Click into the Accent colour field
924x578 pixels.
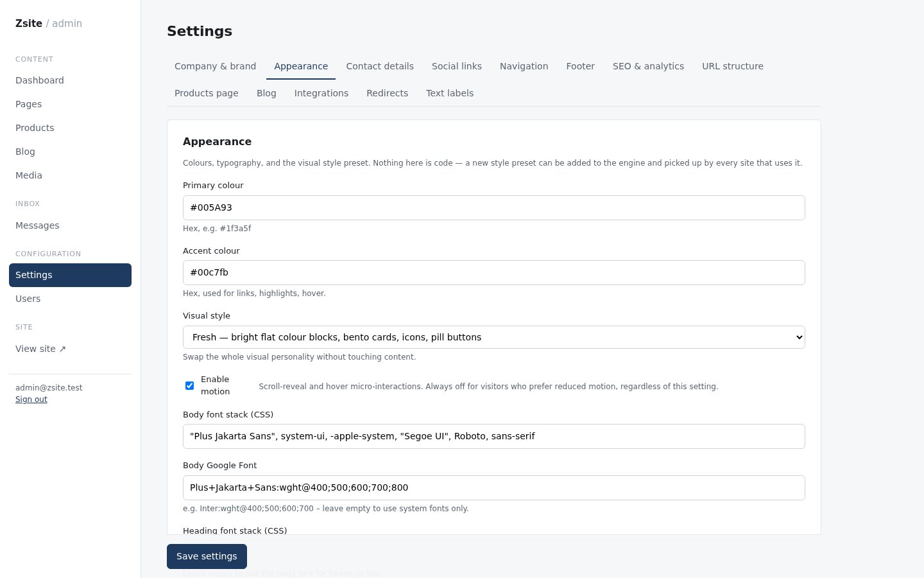(x=494, y=272)
